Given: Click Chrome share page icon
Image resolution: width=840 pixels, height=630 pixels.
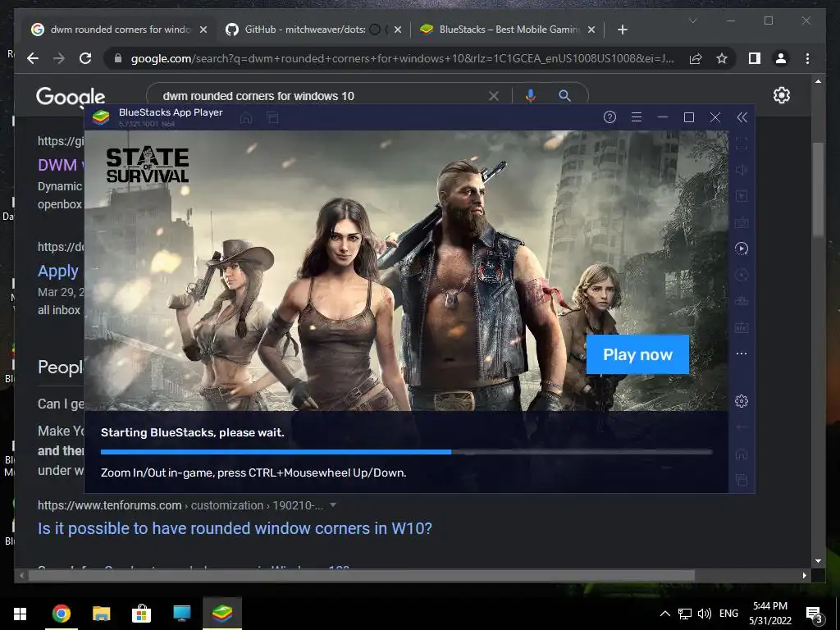Looking at the screenshot, I should [x=696, y=58].
